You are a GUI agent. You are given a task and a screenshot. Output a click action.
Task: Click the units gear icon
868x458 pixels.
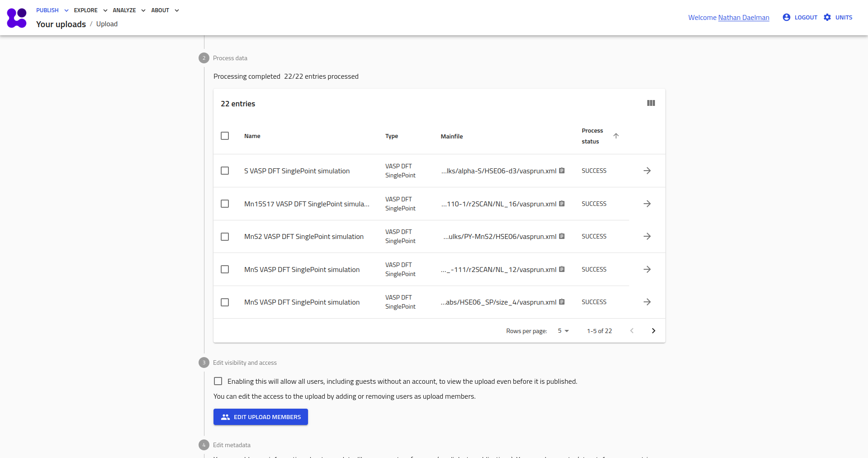click(827, 17)
